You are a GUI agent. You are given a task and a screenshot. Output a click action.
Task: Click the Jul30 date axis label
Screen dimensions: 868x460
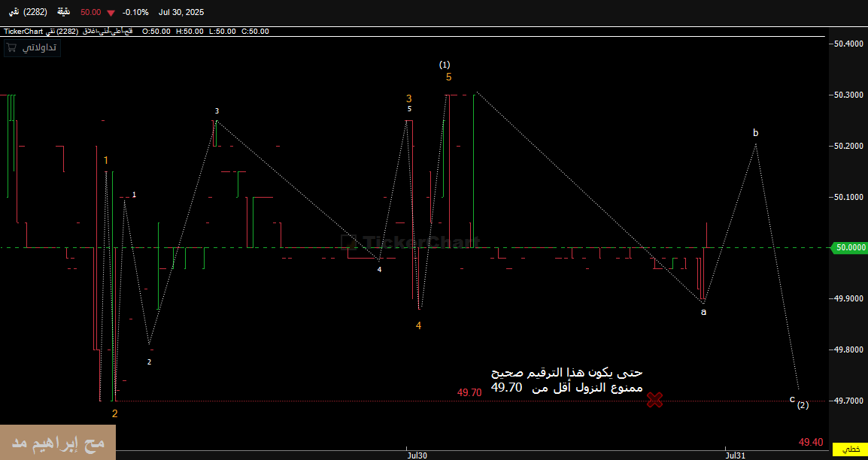(417, 455)
